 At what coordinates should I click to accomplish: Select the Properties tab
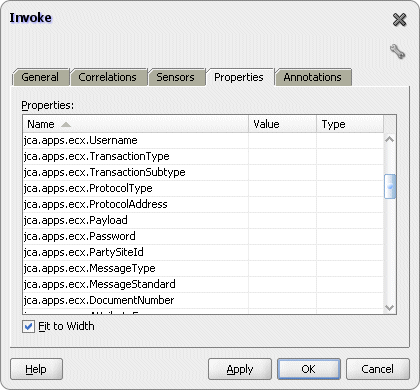(239, 77)
